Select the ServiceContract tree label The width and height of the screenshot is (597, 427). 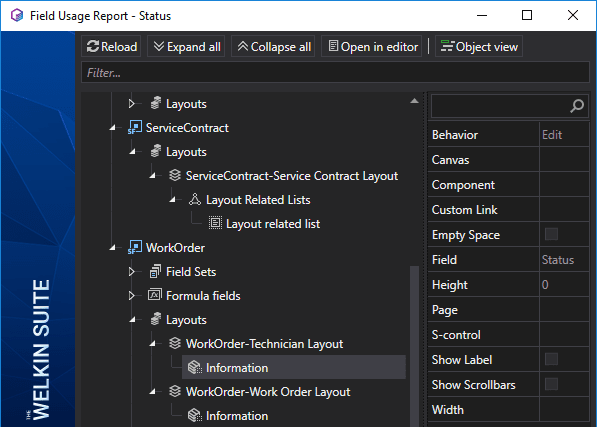click(187, 128)
